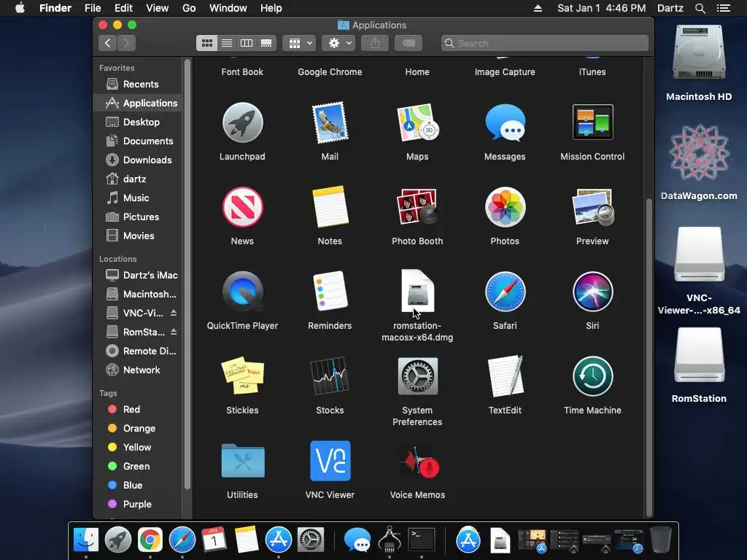The height and width of the screenshot is (560, 747).
Task: Open the News app icon
Action: tap(242, 207)
